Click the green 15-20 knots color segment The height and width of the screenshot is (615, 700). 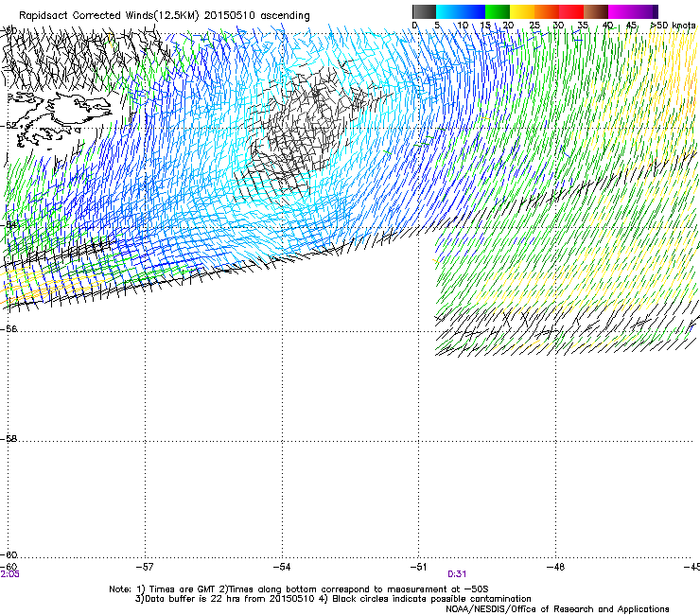[x=498, y=11]
